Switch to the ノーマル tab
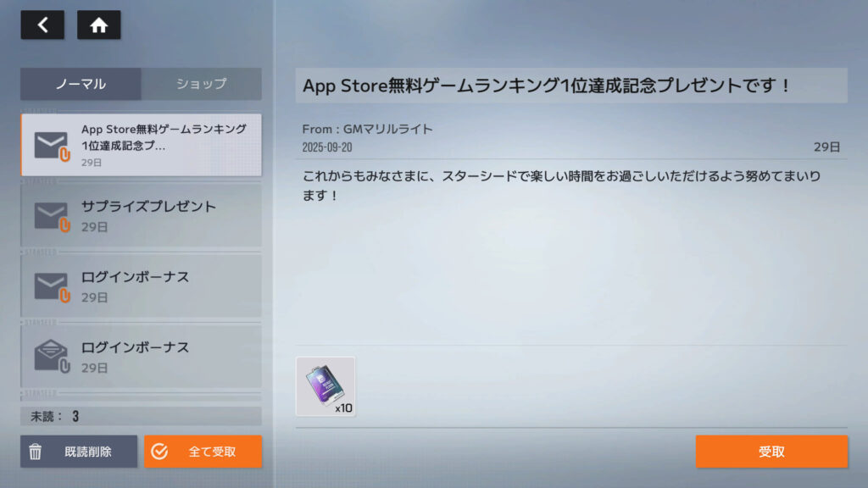 pyautogui.click(x=81, y=84)
